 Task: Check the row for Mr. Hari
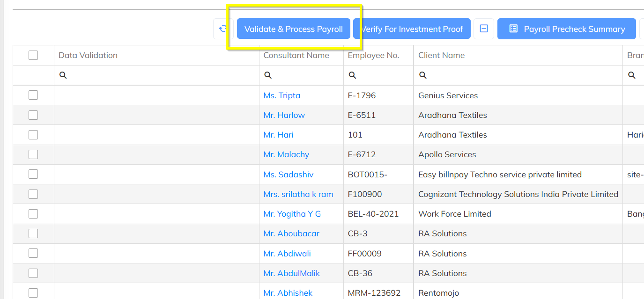click(x=33, y=135)
